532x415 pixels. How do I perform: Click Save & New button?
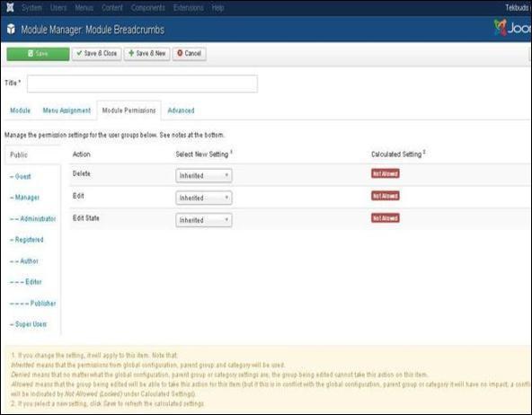[146, 54]
